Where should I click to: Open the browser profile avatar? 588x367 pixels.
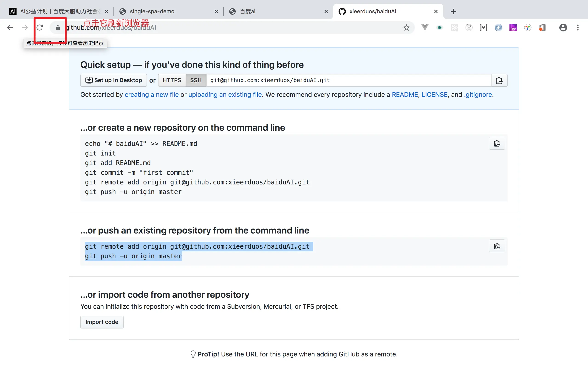[563, 28]
